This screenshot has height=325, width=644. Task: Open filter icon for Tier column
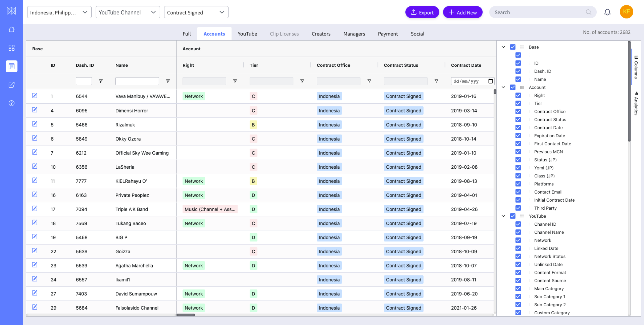(x=302, y=81)
